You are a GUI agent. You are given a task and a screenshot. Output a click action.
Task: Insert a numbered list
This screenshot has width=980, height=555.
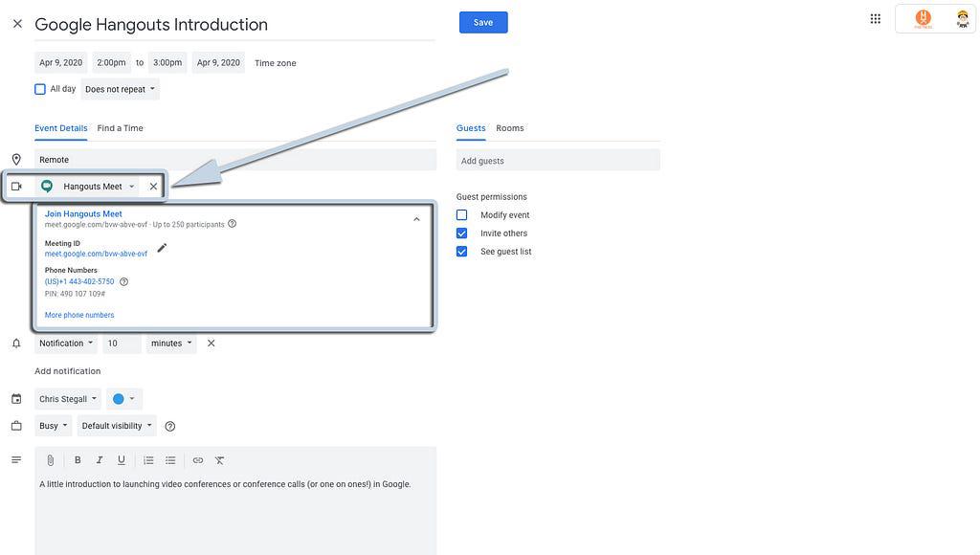(x=148, y=460)
